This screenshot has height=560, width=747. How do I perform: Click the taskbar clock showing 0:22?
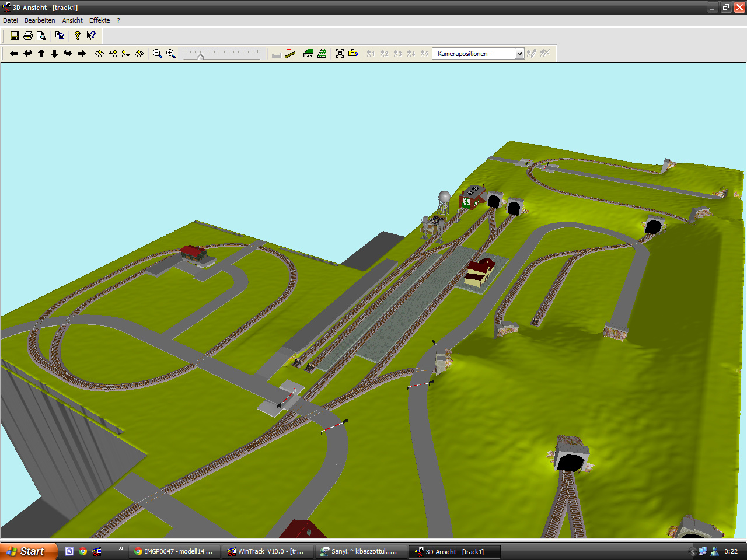click(x=731, y=551)
